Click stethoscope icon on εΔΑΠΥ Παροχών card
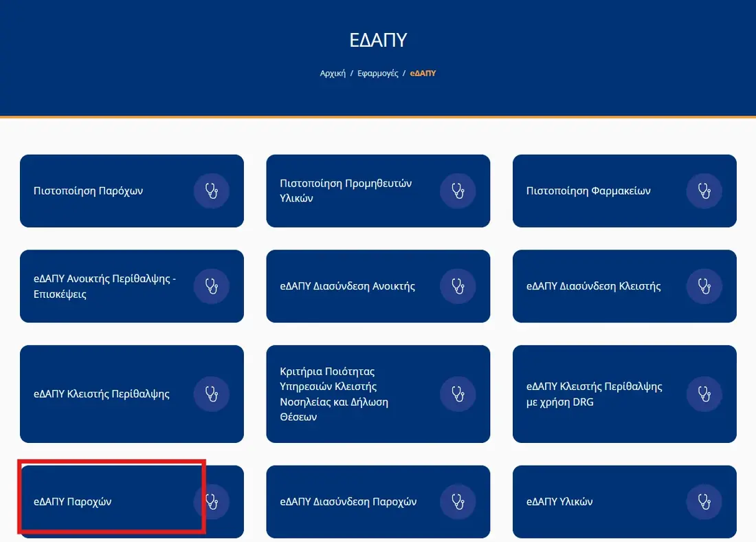Viewport: 756px width, 542px height. click(x=211, y=501)
